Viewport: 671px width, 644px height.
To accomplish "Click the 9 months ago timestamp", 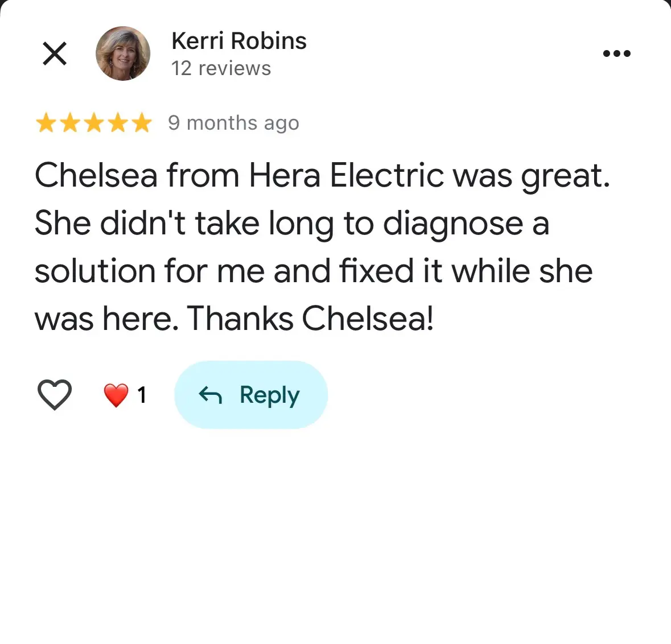I will (233, 122).
